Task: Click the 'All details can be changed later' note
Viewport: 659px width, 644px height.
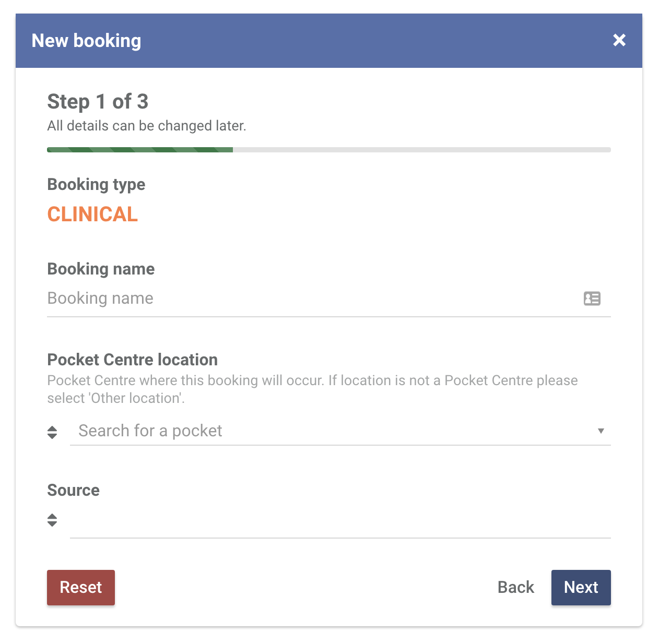Action: (147, 126)
